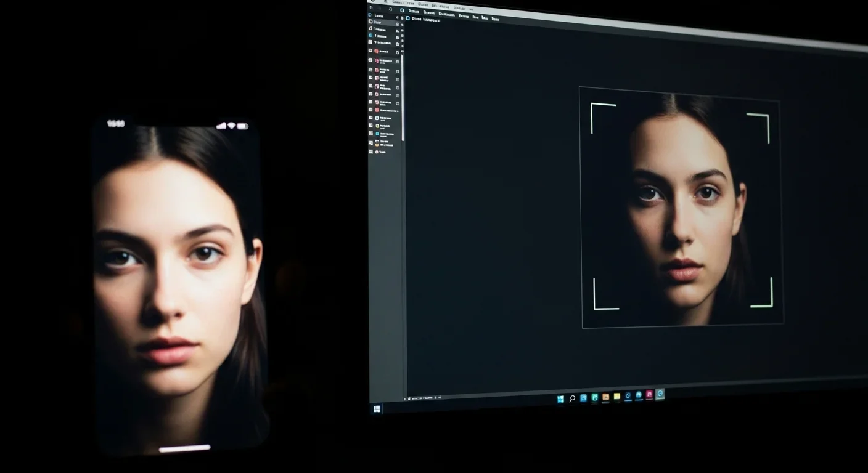The height and width of the screenshot is (473, 868).
Task: Tap the home indicator bar at the phone's bottom
Action: coord(184,448)
